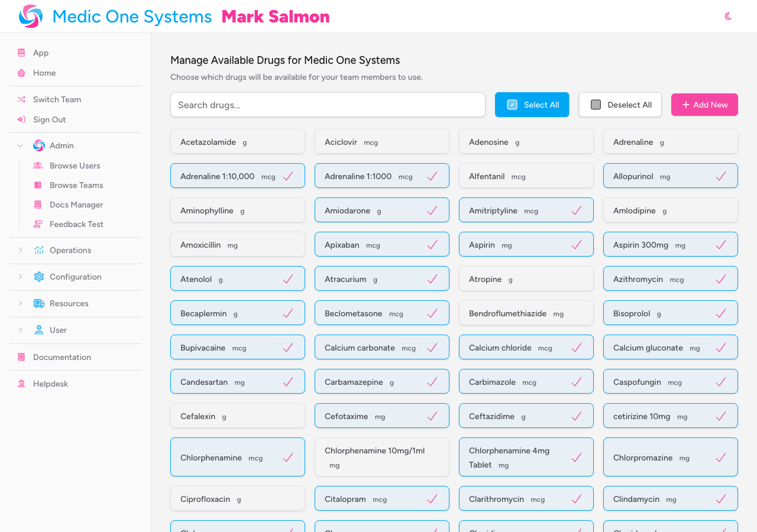Click the Sign Out icon
Viewport: 757px width, 532px height.
[x=21, y=119]
